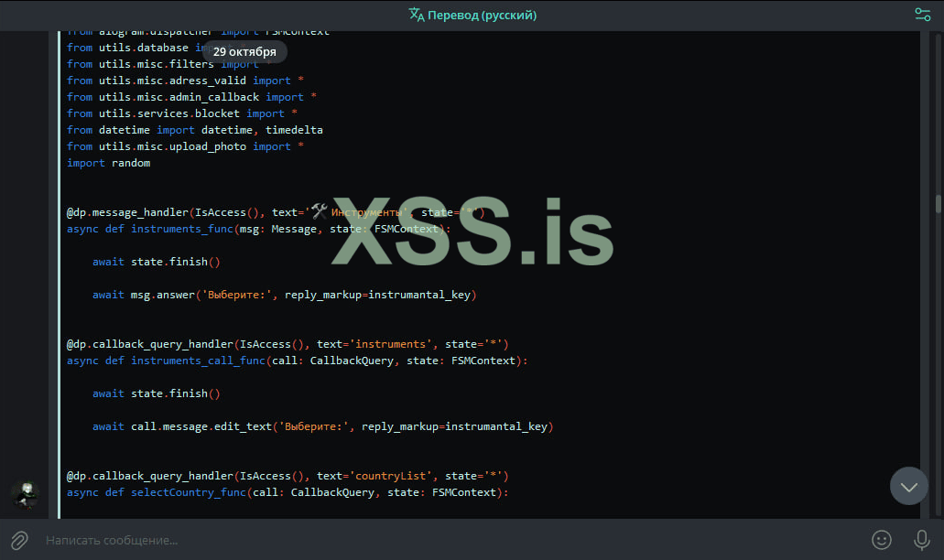Click 'async def instruments_func' line
This screenshot has height=560, width=944.
pyautogui.click(x=258, y=229)
